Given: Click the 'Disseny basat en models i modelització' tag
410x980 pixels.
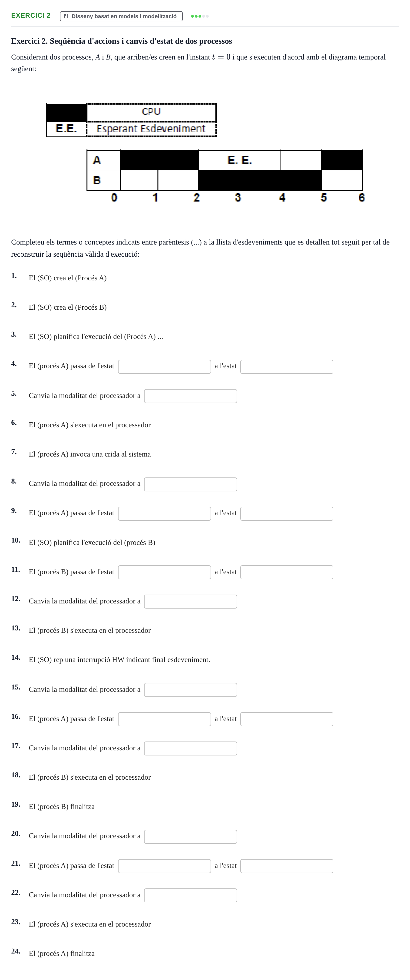Looking at the screenshot, I should (x=121, y=16).
